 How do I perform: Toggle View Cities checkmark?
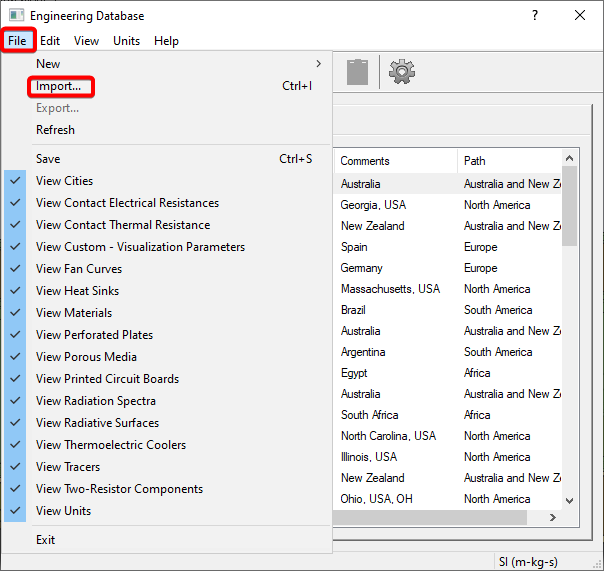[168, 181]
